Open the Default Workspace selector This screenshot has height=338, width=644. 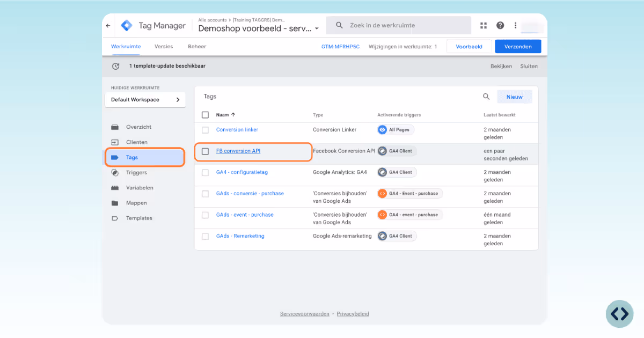point(145,100)
